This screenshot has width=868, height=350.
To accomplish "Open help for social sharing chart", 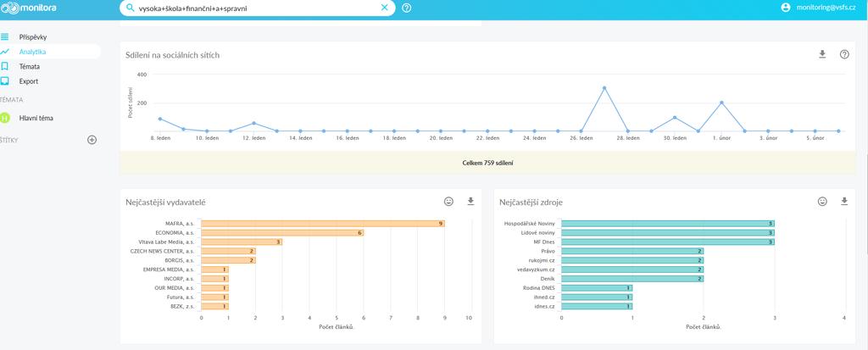I will point(844,54).
